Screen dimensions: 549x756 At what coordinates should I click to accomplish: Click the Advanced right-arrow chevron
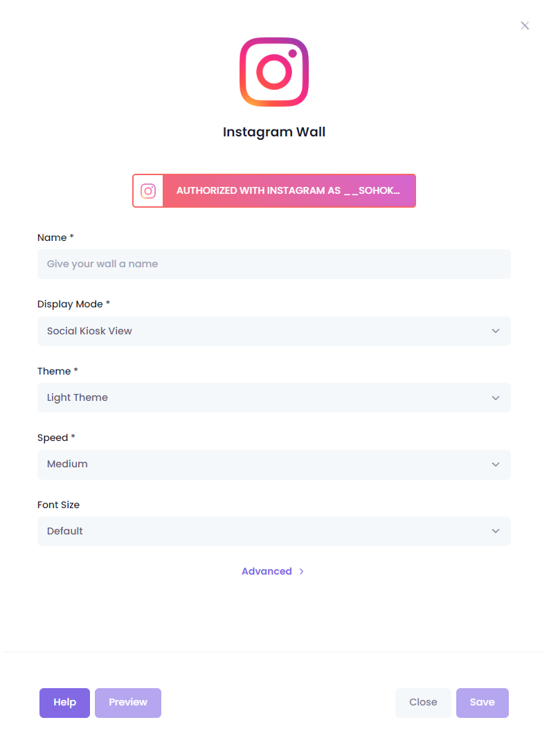point(302,571)
